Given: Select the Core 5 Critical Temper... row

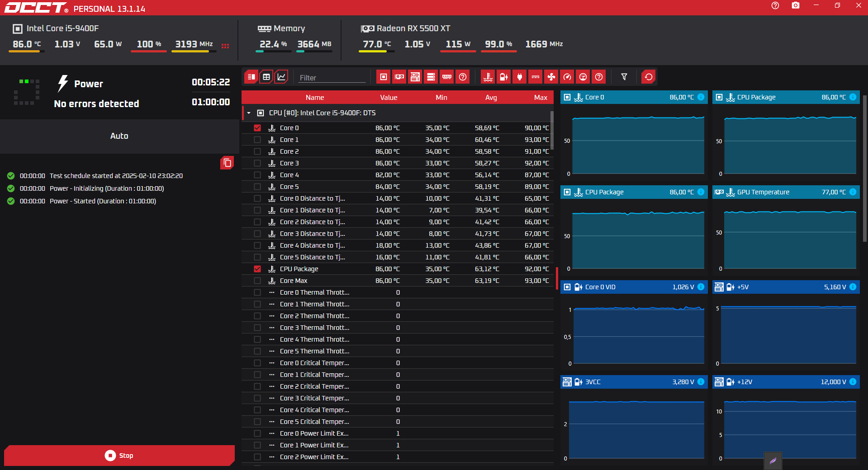Looking at the screenshot, I should tap(398, 422).
